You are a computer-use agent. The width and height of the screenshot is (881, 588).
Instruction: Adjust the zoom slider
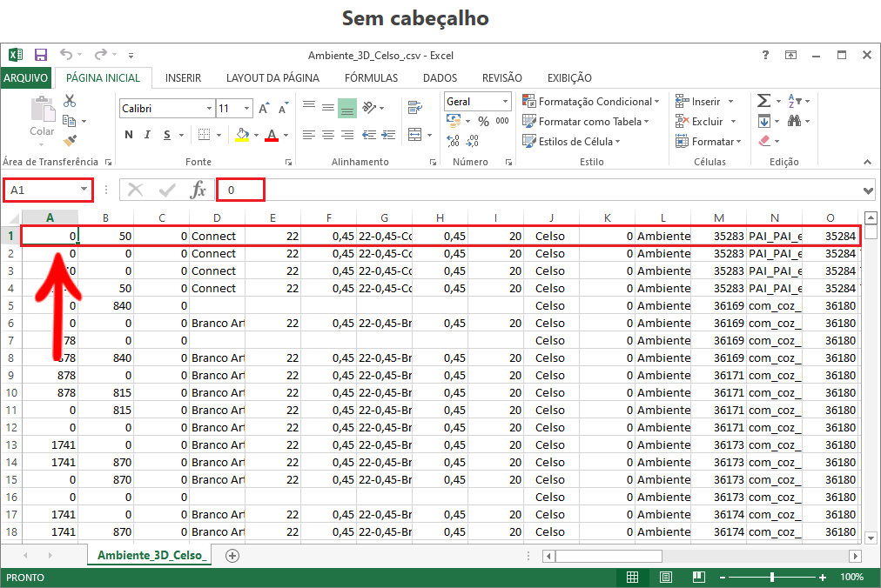click(772, 577)
